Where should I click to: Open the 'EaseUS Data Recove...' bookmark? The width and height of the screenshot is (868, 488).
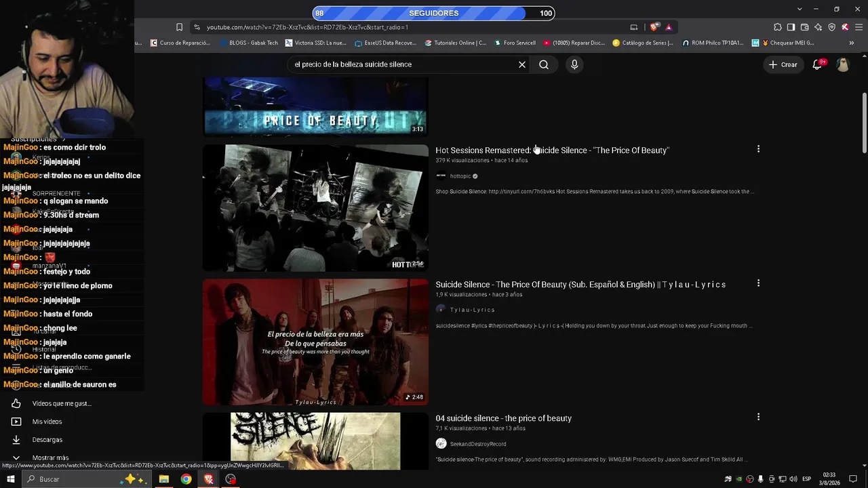[385, 43]
